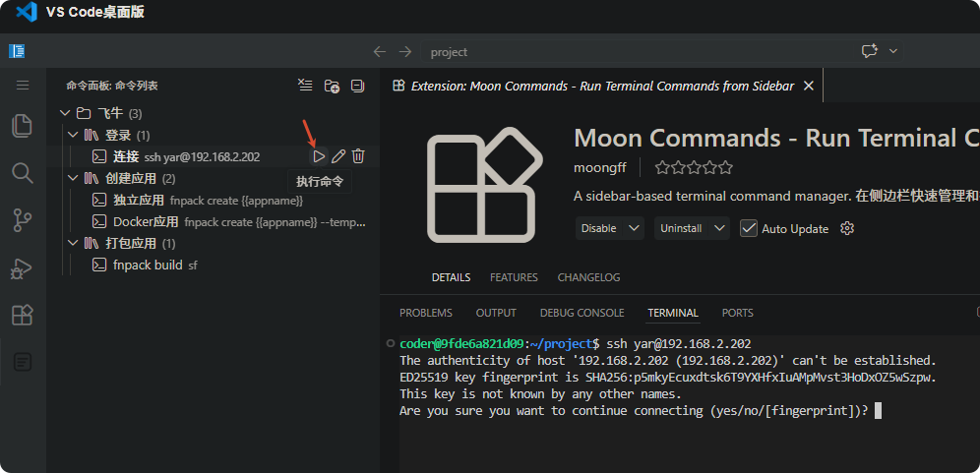
Task: Click the clear-list icon in command panel header
Action: (305, 86)
